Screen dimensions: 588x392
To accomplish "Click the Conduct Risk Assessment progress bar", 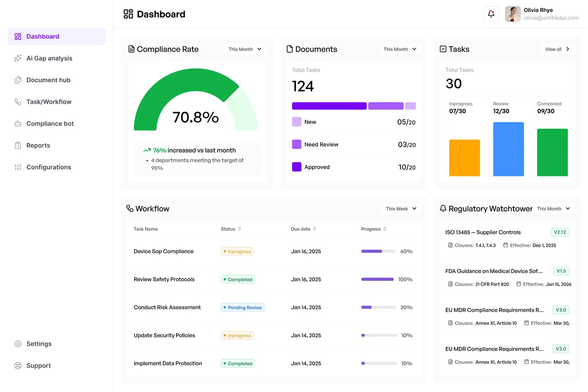I will point(379,307).
